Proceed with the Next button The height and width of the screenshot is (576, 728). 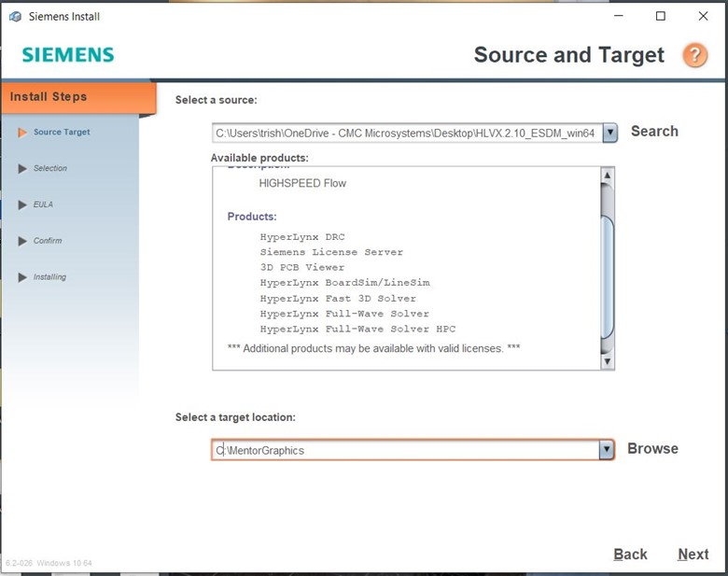click(693, 555)
